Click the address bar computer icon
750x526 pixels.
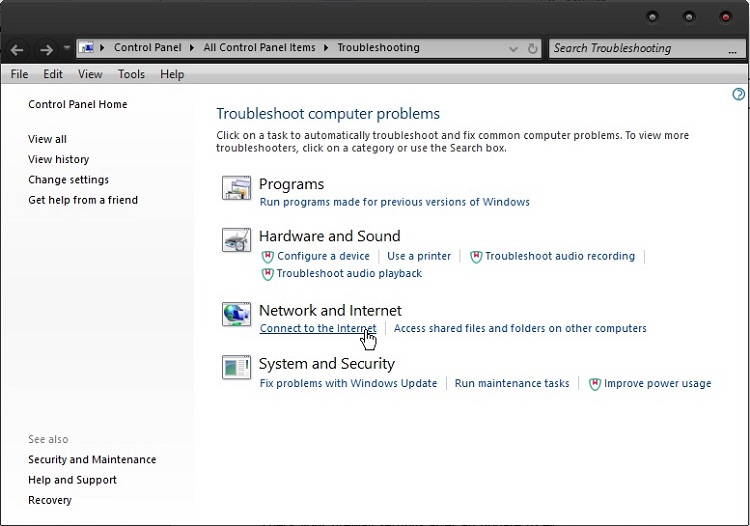tap(86, 47)
